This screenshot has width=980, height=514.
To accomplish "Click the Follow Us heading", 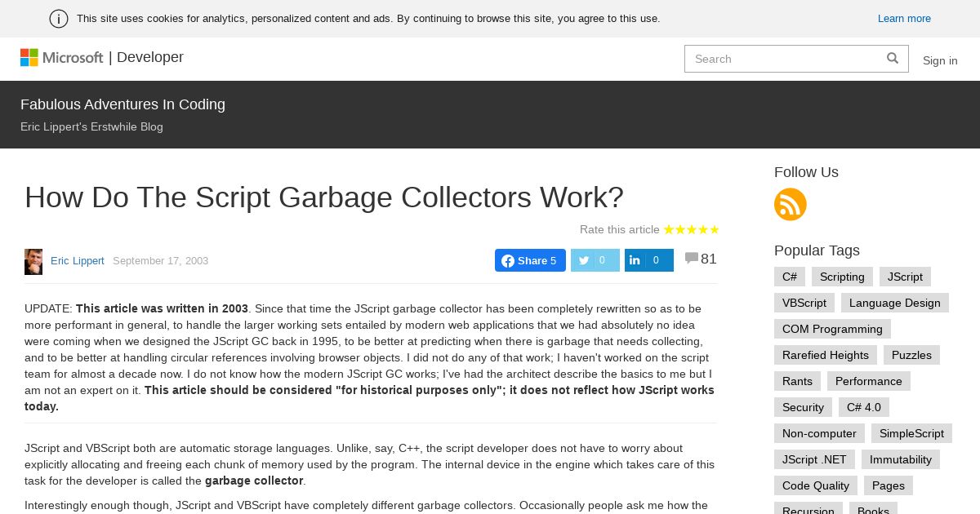I will pos(806,172).
